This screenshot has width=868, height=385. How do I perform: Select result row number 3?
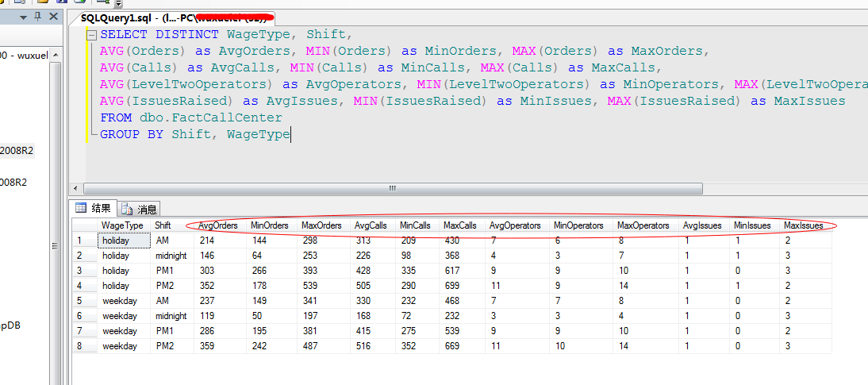click(85, 271)
